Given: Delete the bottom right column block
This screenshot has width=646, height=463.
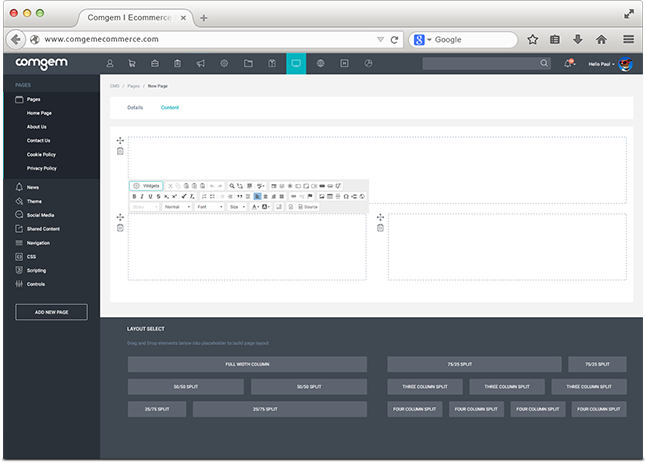Looking at the screenshot, I should tap(380, 228).
